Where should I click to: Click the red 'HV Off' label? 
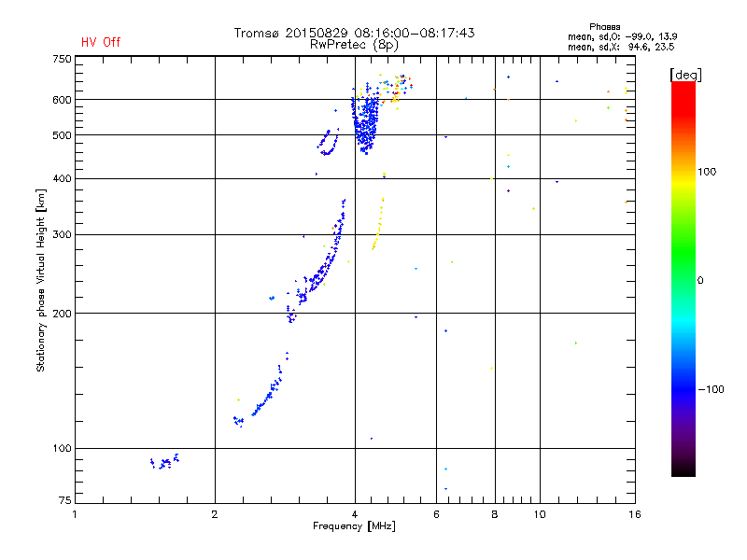point(101,42)
